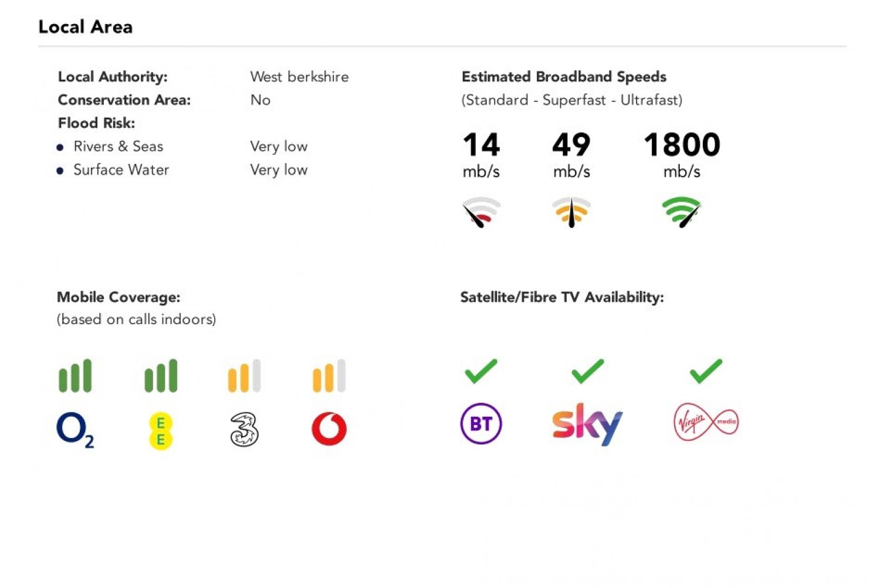Image resolution: width=880 pixels, height=588 pixels.
Task: Click the green checkmark above Sky
Action: click(587, 371)
